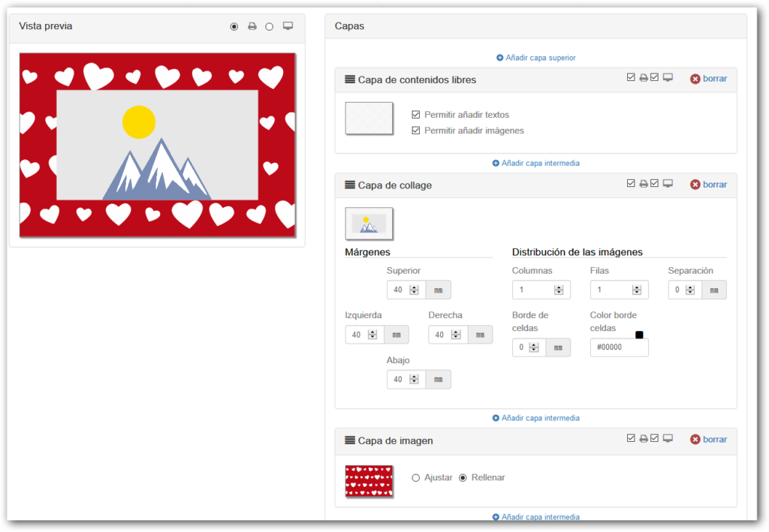
Task: Click mm unit button next to Abajo margin
Action: click(439, 379)
